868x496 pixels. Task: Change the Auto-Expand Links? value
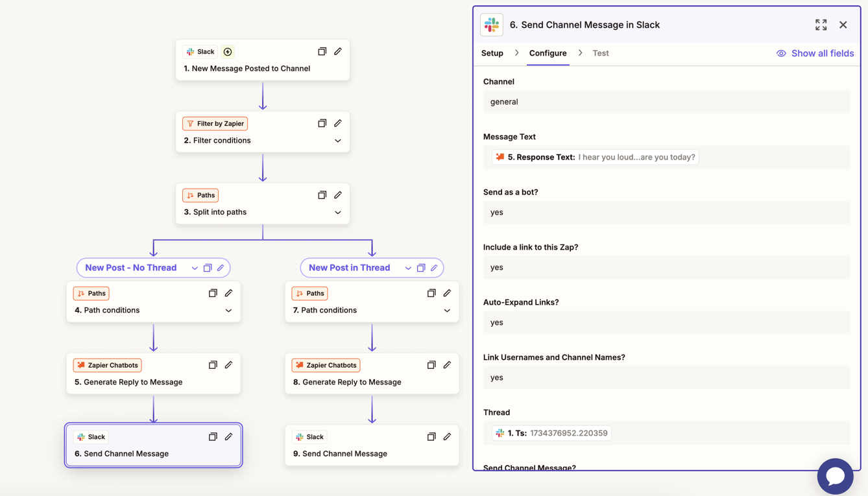click(x=666, y=322)
